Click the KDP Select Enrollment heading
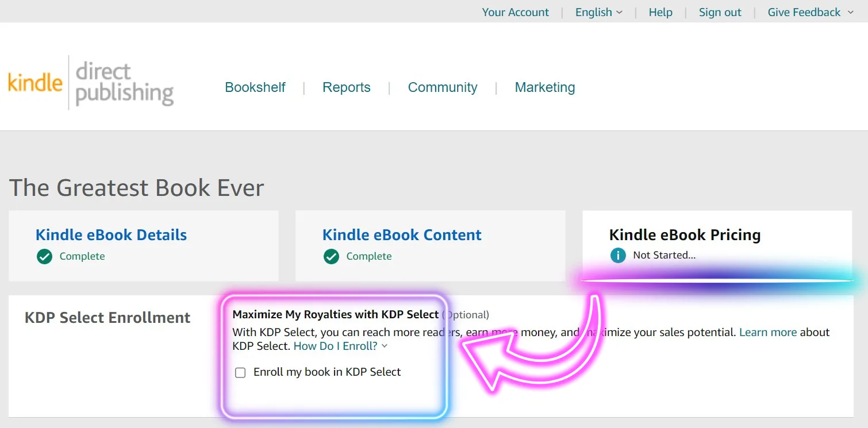868x428 pixels. (x=107, y=318)
